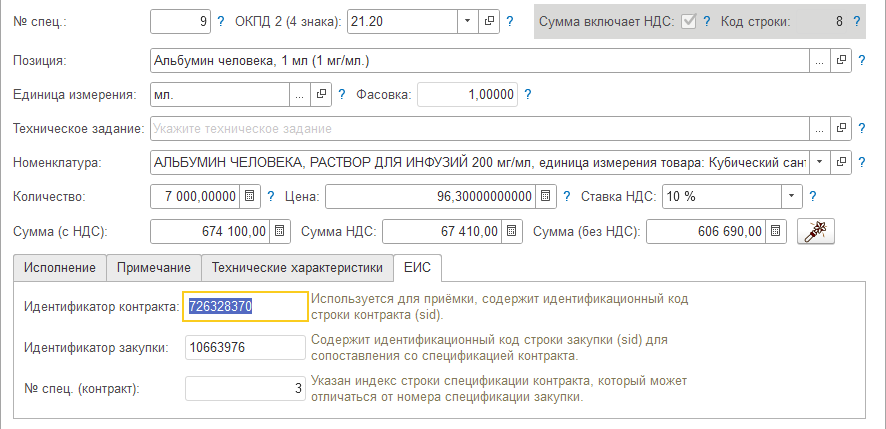Open calculator for Количество field
886x429 pixels.
point(250,196)
